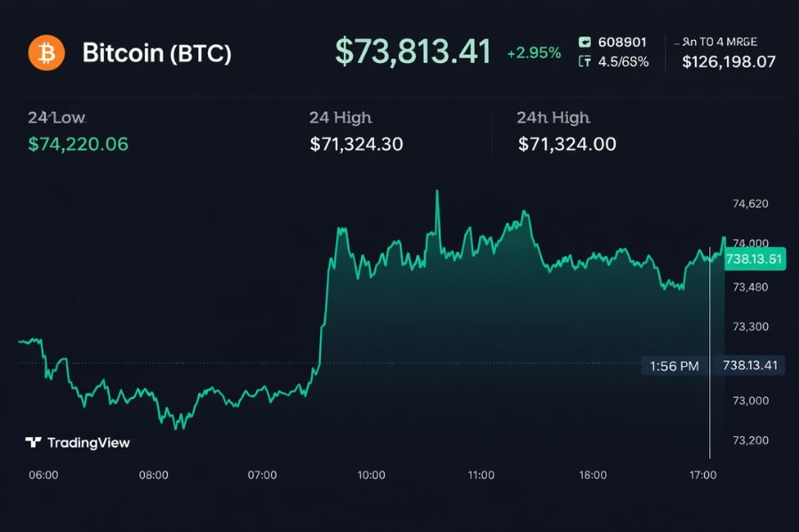The width and height of the screenshot is (799, 532).
Task: Click the green current price tag on axis
Action: coord(754,258)
